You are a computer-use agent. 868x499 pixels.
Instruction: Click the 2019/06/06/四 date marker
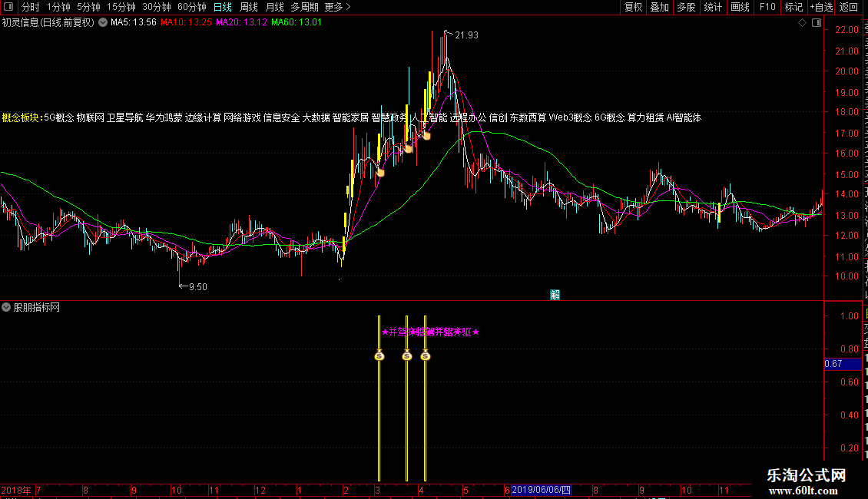point(541,490)
